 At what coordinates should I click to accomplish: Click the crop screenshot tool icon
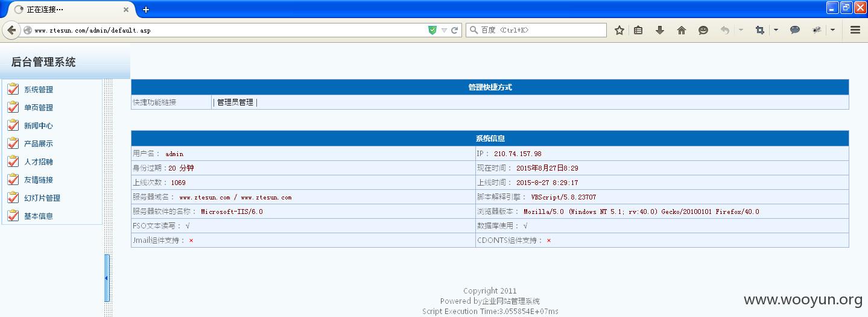point(760,30)
